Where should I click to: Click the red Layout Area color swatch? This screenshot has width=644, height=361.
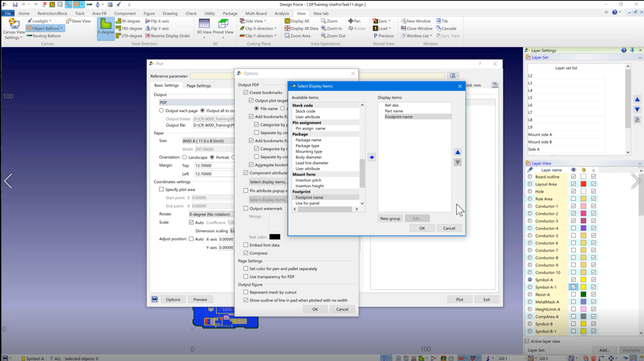583,184
